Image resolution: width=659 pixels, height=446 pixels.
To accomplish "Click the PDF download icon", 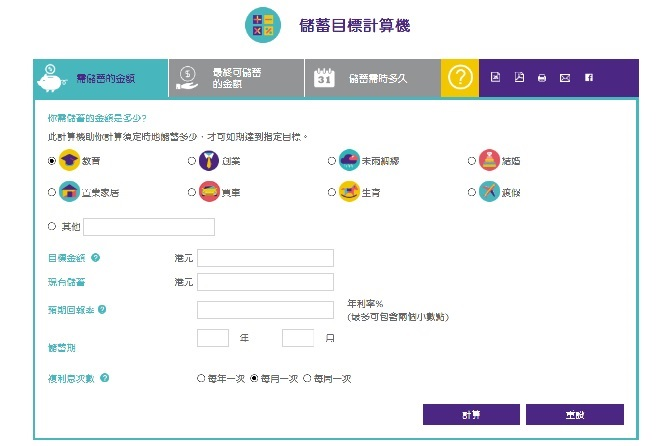I will point(518,78).
